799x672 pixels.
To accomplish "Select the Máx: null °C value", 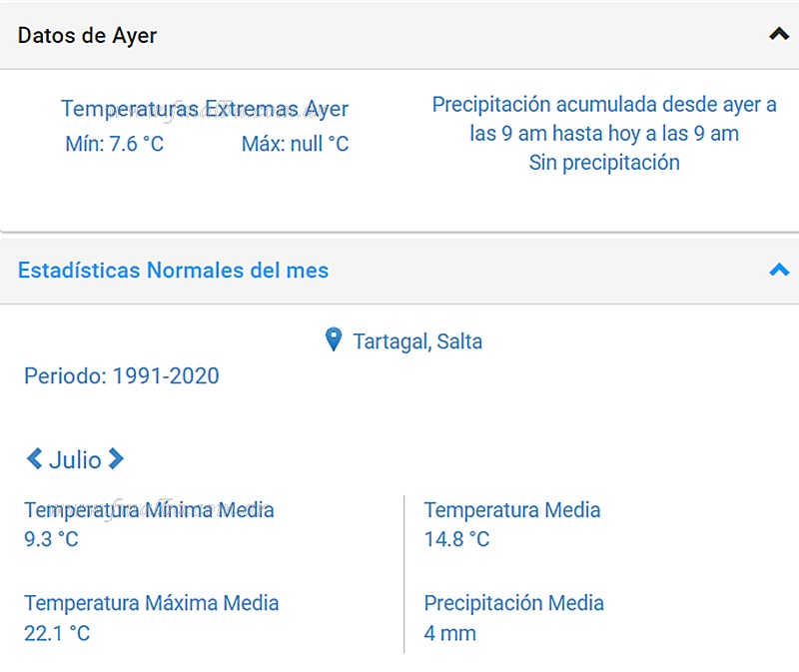I will point(295,144).
